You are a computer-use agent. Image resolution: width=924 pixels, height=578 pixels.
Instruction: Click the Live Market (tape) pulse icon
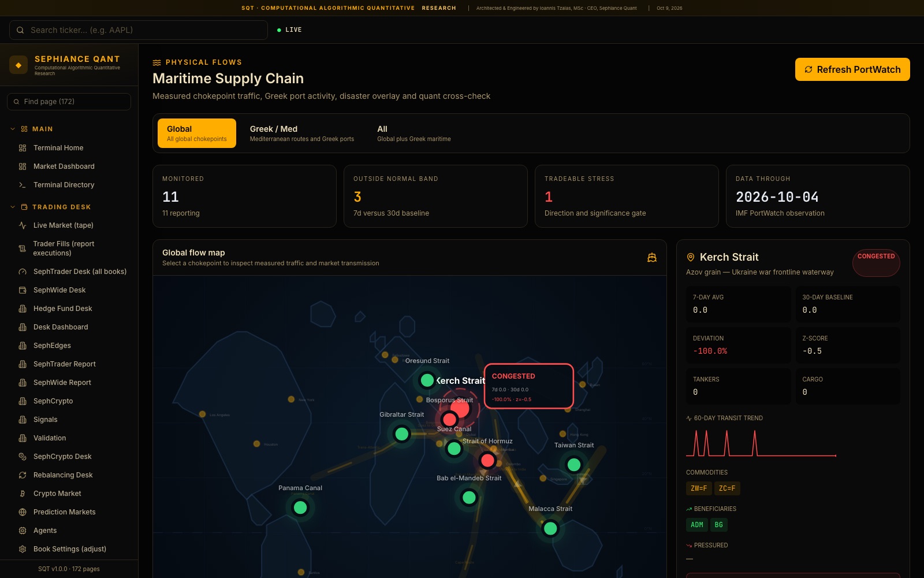click(23, 225)
